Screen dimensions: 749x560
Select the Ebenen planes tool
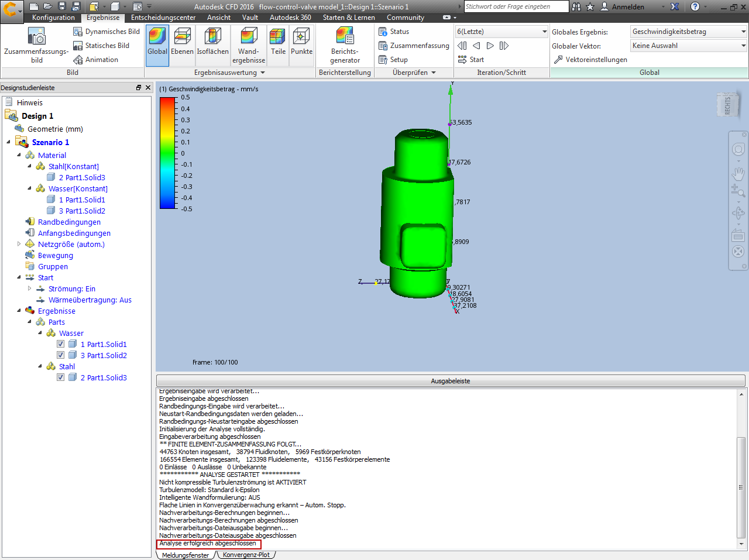coord(182,45)
